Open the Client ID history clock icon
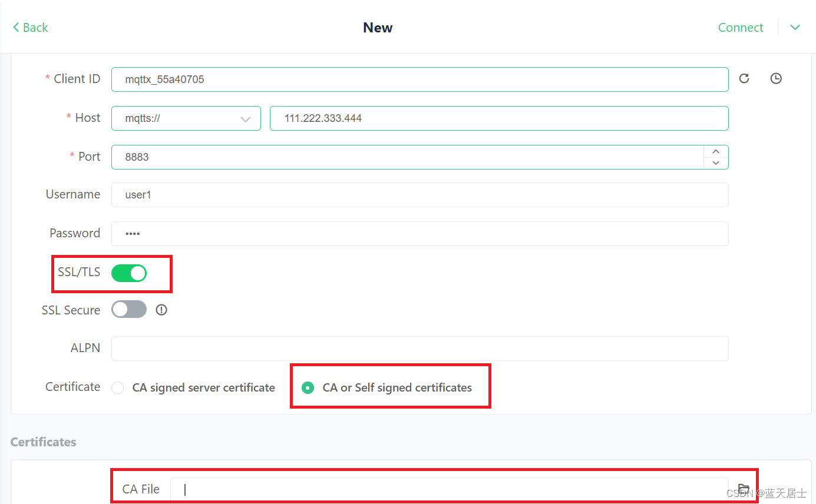 [776, 78]
